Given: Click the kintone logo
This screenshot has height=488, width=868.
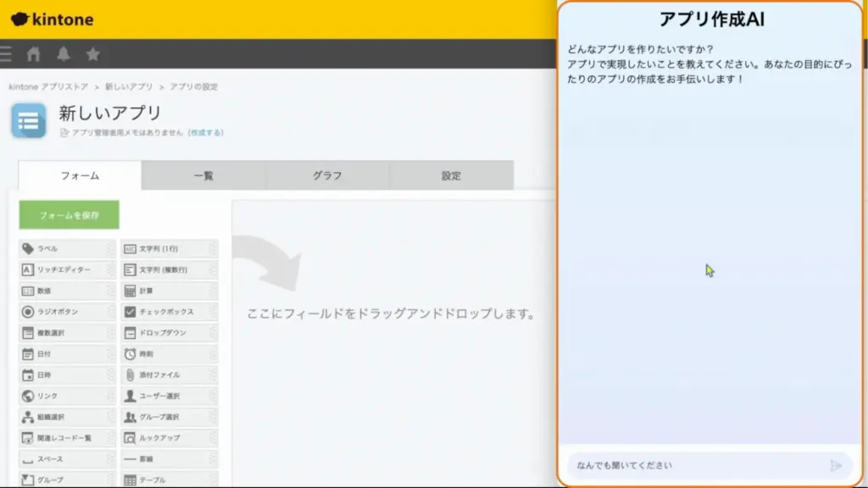Looking at the screenshot, I should coord(51,19).
